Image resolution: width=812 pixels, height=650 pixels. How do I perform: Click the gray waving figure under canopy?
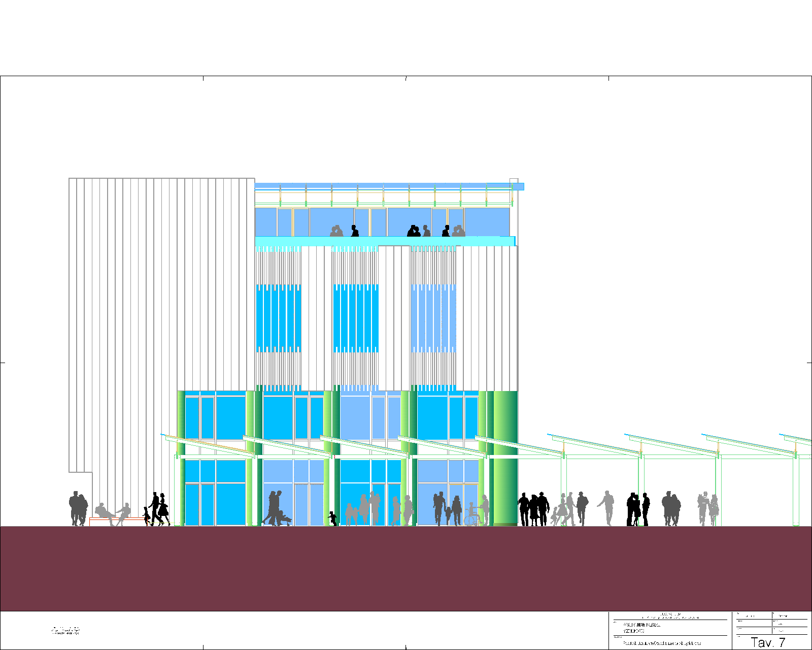pyautogui.click(x=607, y=508)
